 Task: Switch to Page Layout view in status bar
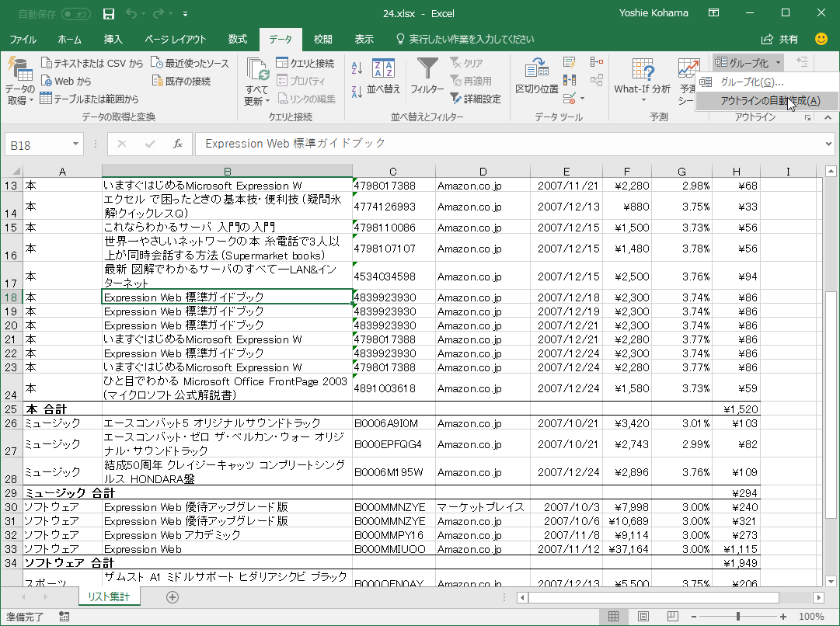[643, 617]
